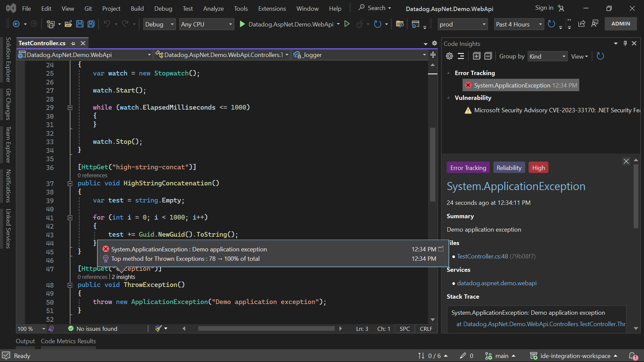This screenshot has height=362, width=644.
Task: Click Expand All icon in Code Insights
Action: coord(477,56)
